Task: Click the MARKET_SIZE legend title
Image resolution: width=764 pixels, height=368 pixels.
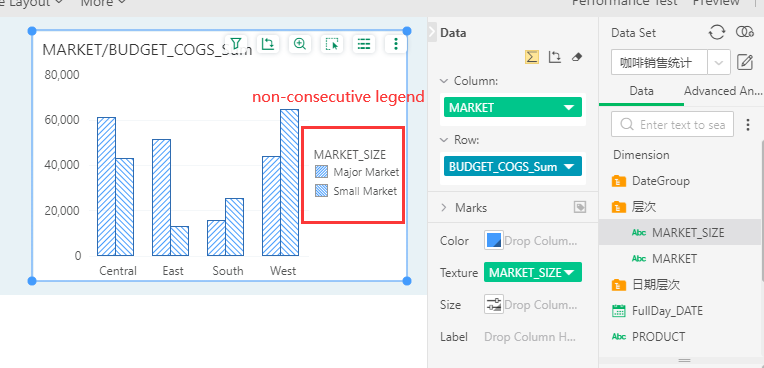Action: coord(350,155)
